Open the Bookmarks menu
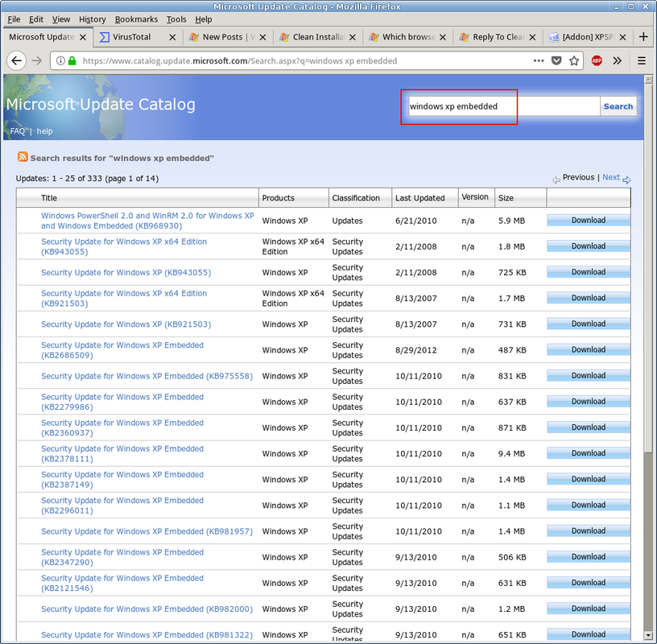This screenshot has width=657, height=644. point(136,19)
